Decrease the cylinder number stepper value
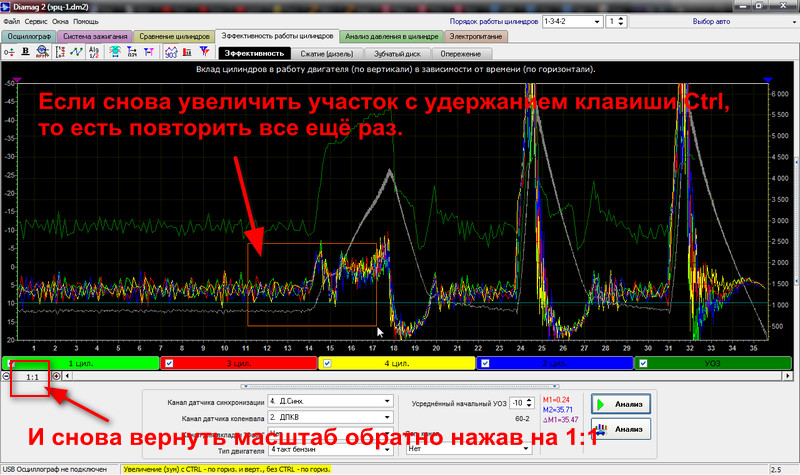This screenshot has height=475, width=800. point(621,24)
